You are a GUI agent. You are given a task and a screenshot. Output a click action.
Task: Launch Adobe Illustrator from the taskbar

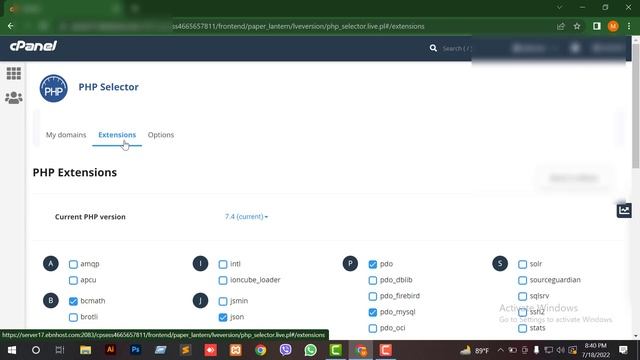pos(110,350)
